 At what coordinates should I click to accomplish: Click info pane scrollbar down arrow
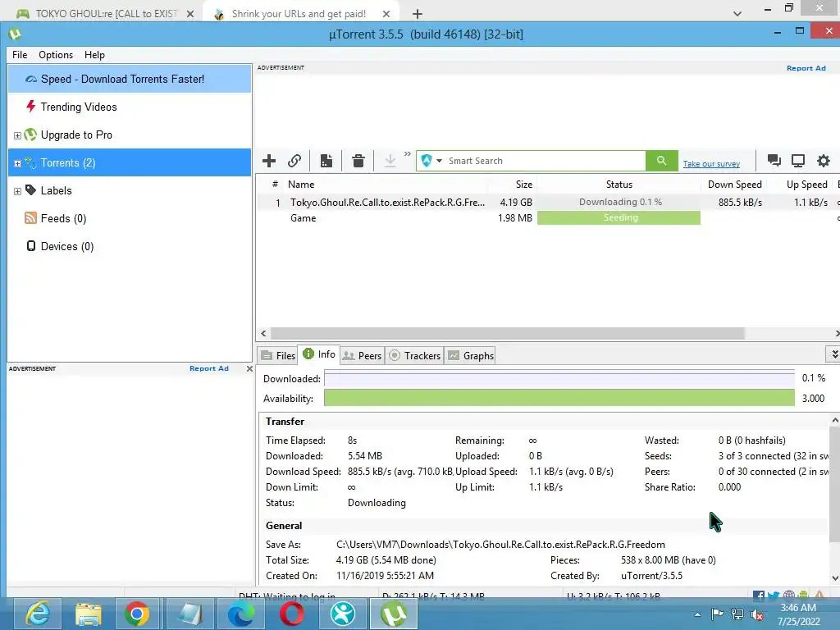[835, 577]
